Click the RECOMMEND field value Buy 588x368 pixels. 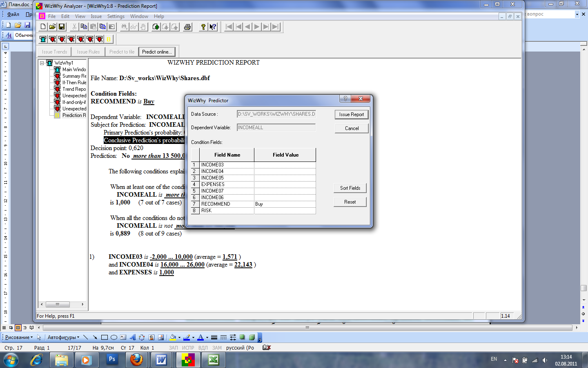285,204
